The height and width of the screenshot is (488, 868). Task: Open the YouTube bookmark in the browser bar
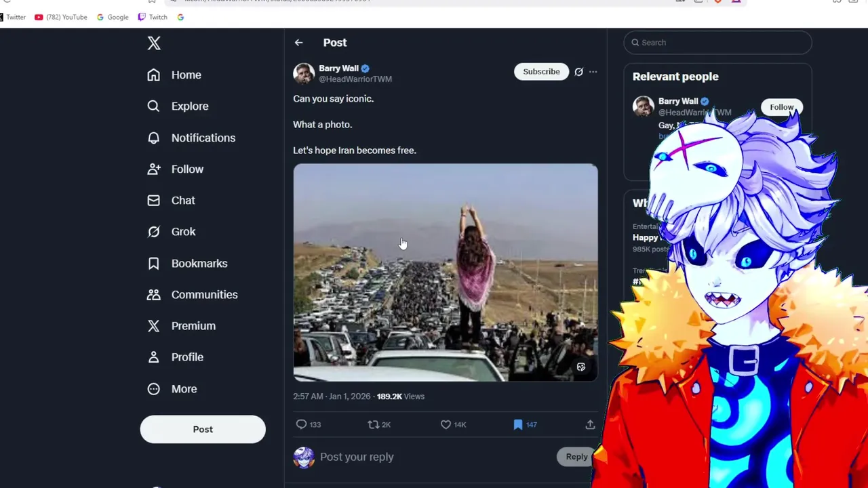[60, 17]
